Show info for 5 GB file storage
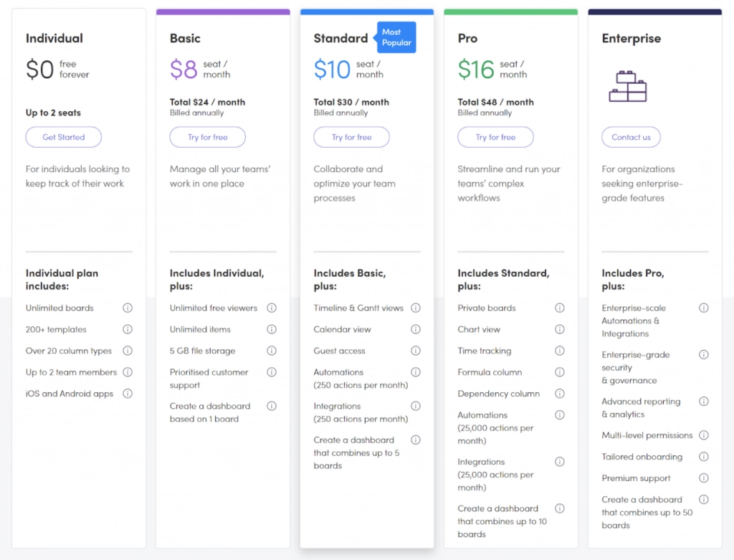 click(272, 351)
